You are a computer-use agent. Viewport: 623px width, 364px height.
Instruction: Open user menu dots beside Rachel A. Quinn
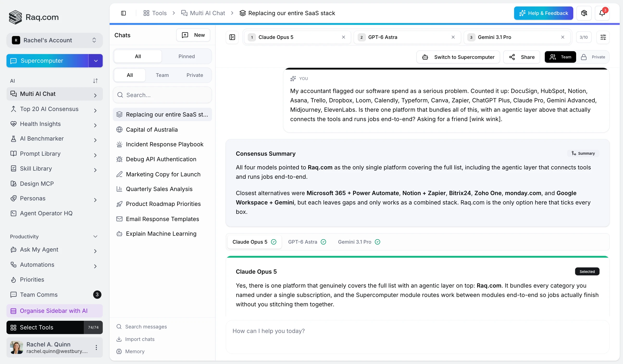[x=96, y=347]
